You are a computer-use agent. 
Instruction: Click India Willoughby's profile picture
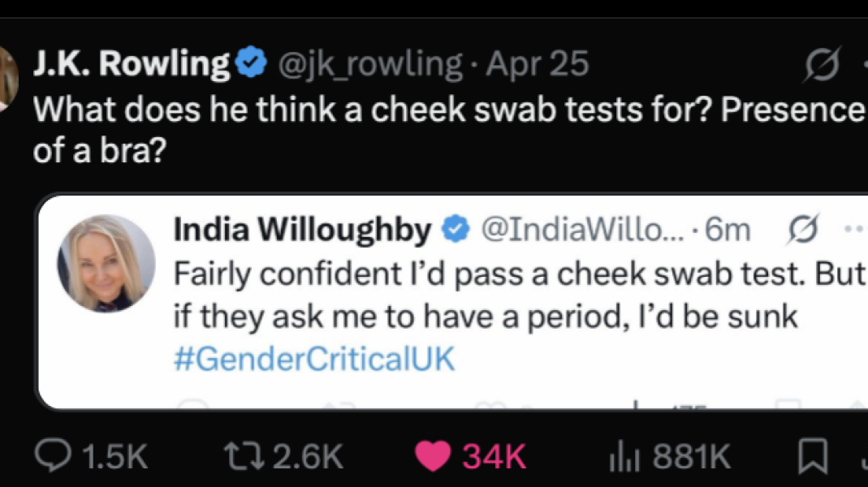pos(106,265)
